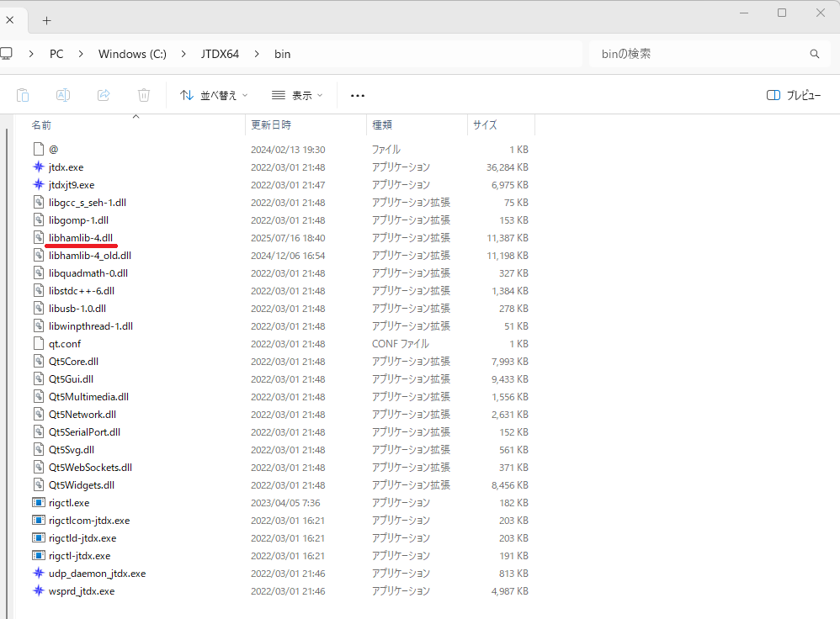Click the PC breadcrumb in address bar
840x619 pixels.
click(56, 54)
